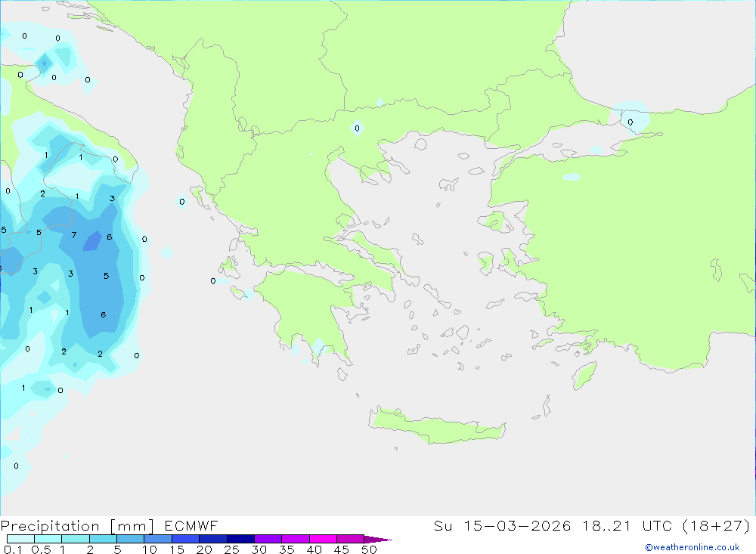Click the '18..21 UTC' time range text
Viewport: 756px width, 554px height.
point(627,525)
